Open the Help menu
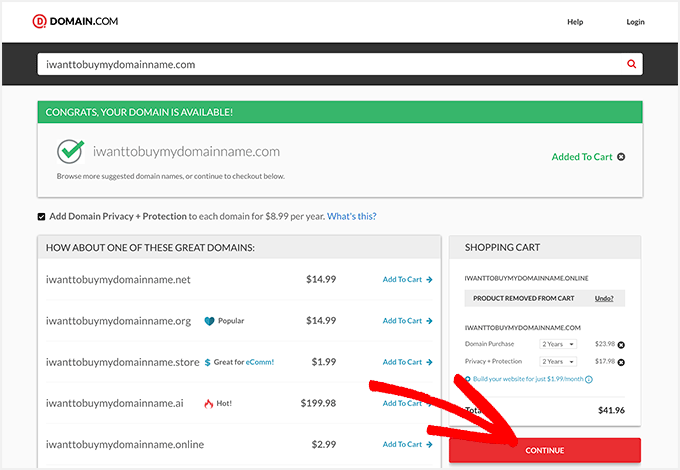 (x=575, y=22)
